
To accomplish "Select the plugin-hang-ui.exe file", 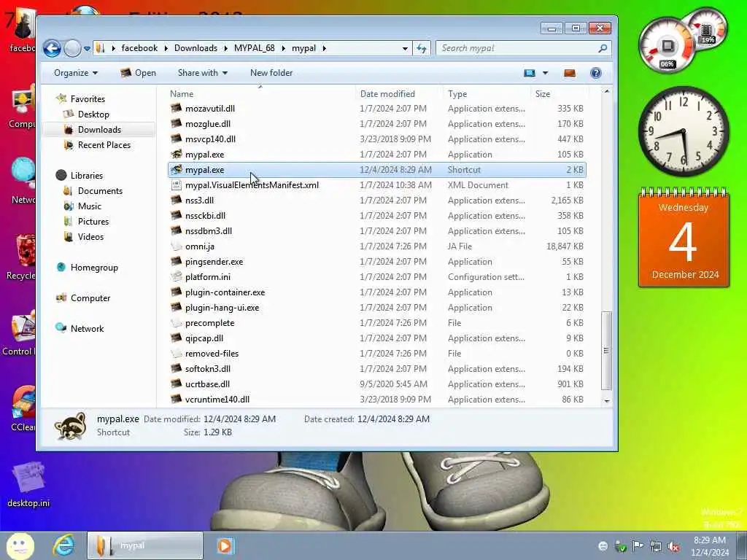I will pos(222,308).
